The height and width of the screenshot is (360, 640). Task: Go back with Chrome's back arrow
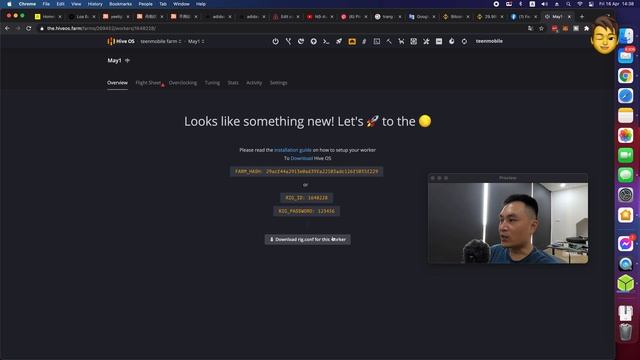(x=7, y=28)
